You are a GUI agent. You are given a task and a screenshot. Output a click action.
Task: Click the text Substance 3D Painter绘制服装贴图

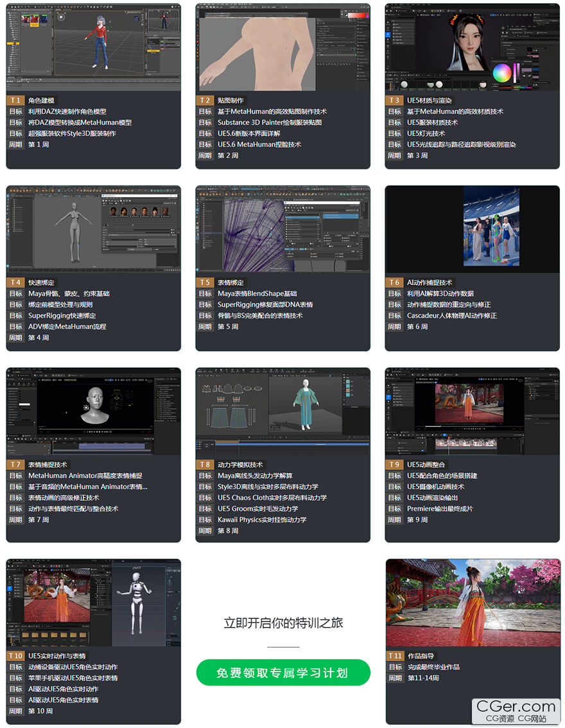[x=270, y=123]
